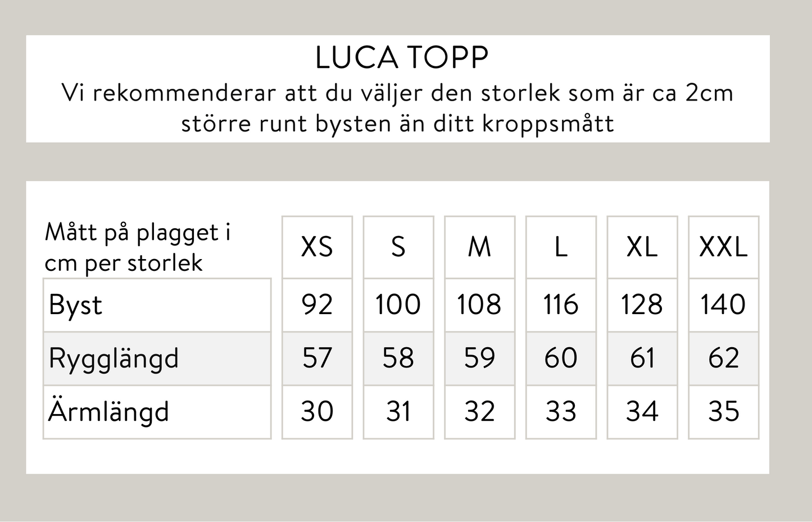The height and width of the screenshot is (522, 812).
Task: Click the Byst value 92 for XS
Action: pyautogui.click(x=317, y=305)
